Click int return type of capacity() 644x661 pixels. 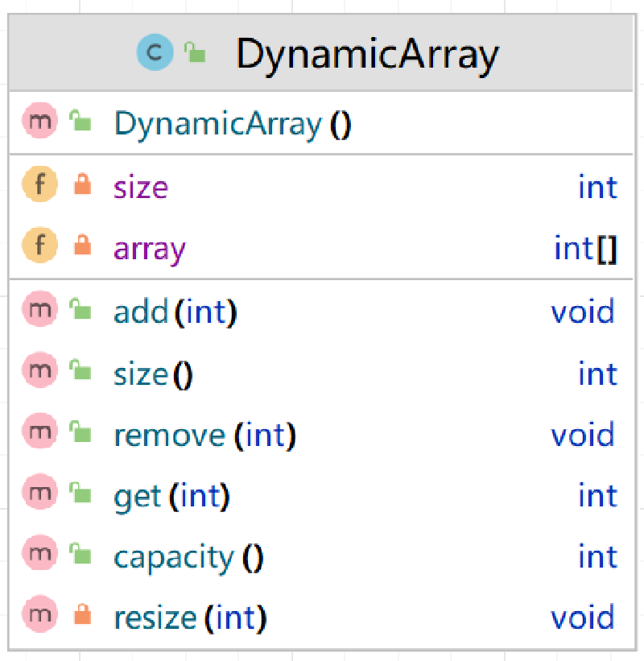pos(597,556)
